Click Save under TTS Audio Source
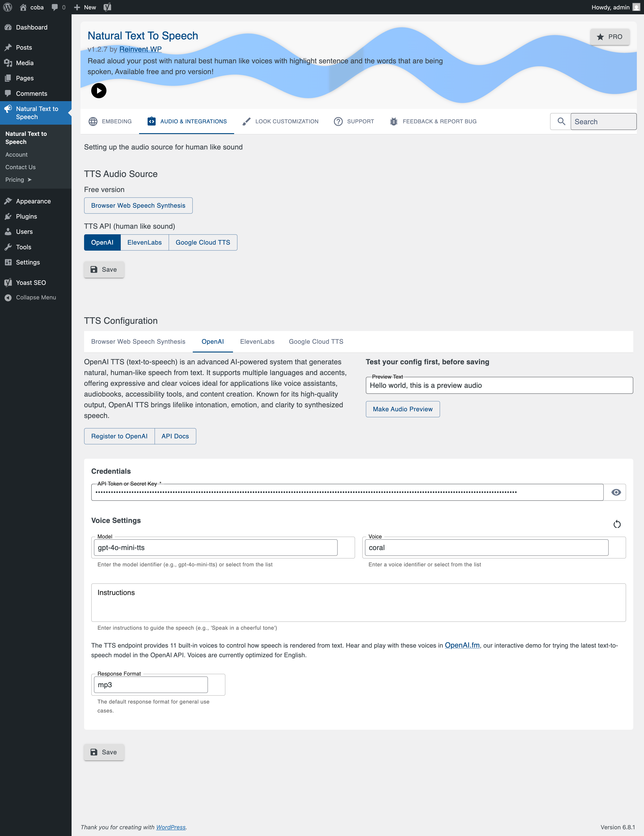 click(104, 269)
